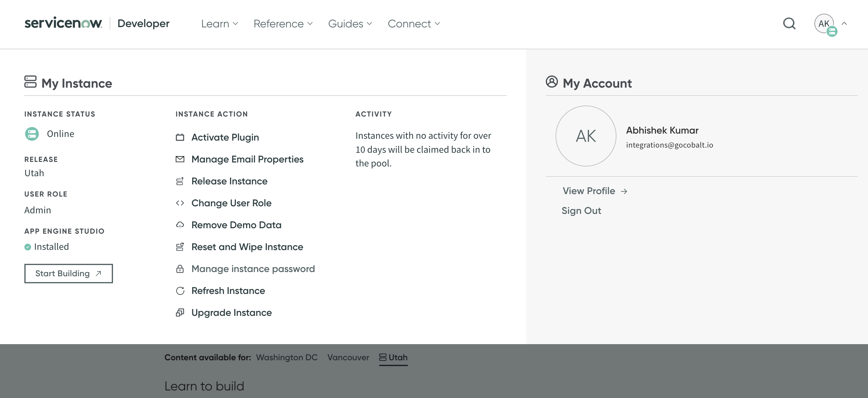The image size is (868, 398).
Task: Open the Connect menu
Action: 414,23
